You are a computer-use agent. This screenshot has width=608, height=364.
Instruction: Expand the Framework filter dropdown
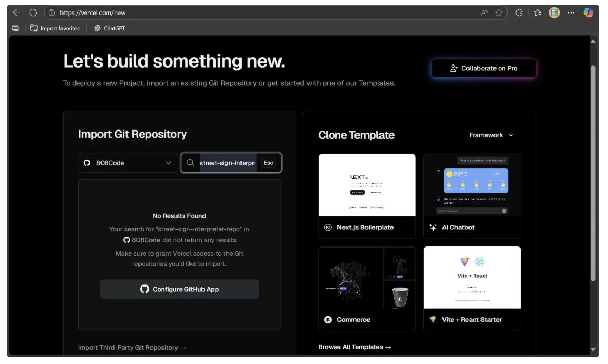click(491, 135)
